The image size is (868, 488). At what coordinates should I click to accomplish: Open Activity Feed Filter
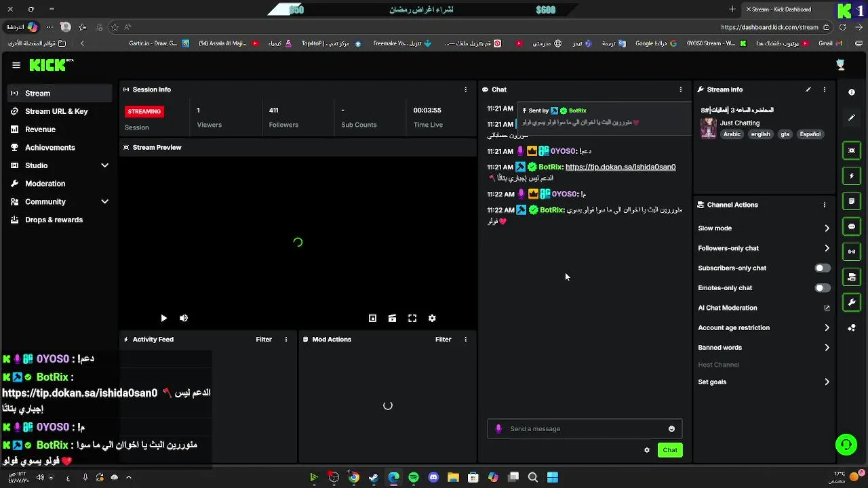[264, 340]
